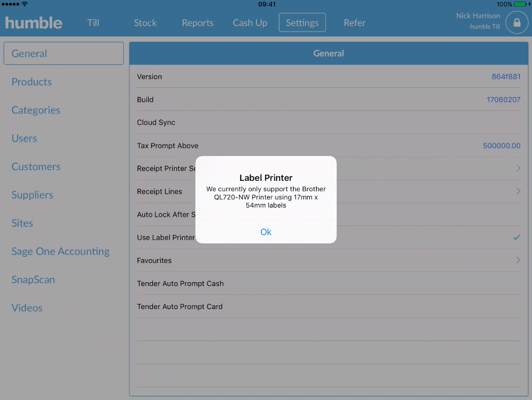532x400 pixels.
Task: Click the Label Printer dialog title
Action: coord(266,178)
